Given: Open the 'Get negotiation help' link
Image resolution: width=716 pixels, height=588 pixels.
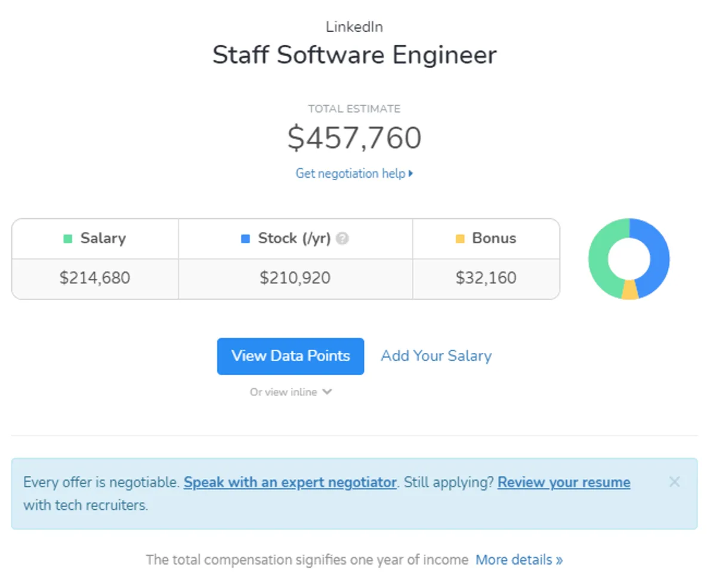Looking at the screenshot, I should [x=354, y=174].
